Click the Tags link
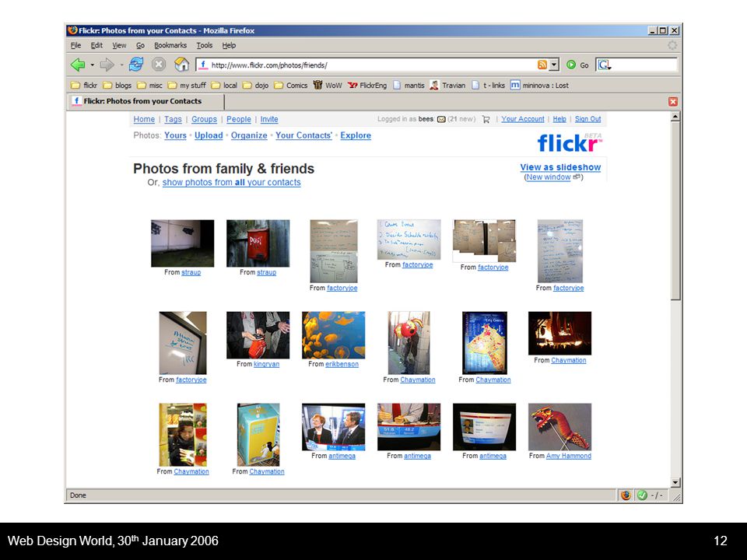This screenshot has width=747, height=560. [x=173, y=119]
